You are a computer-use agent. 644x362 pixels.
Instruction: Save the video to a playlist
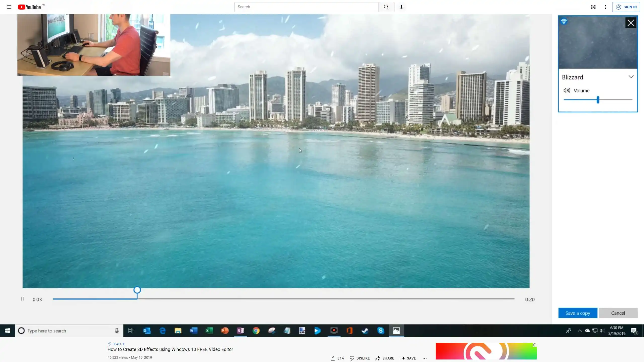408,358
